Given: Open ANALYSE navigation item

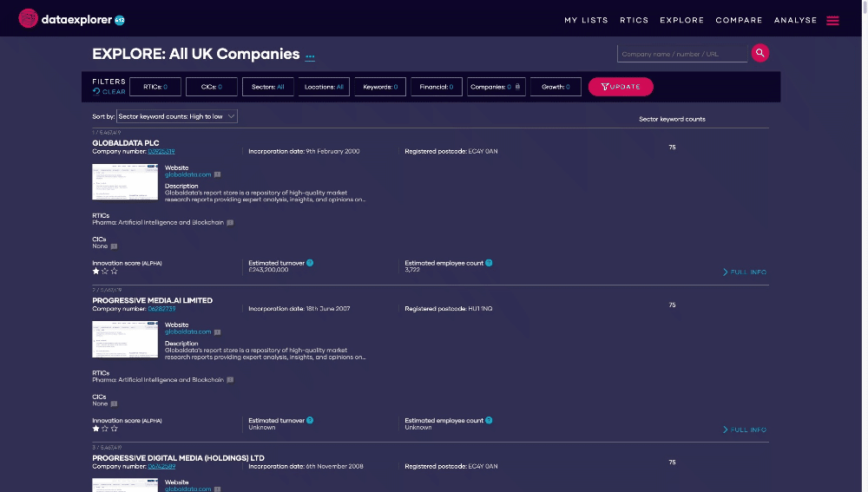Looking at the screenshot, I should [x=795, y=20].
